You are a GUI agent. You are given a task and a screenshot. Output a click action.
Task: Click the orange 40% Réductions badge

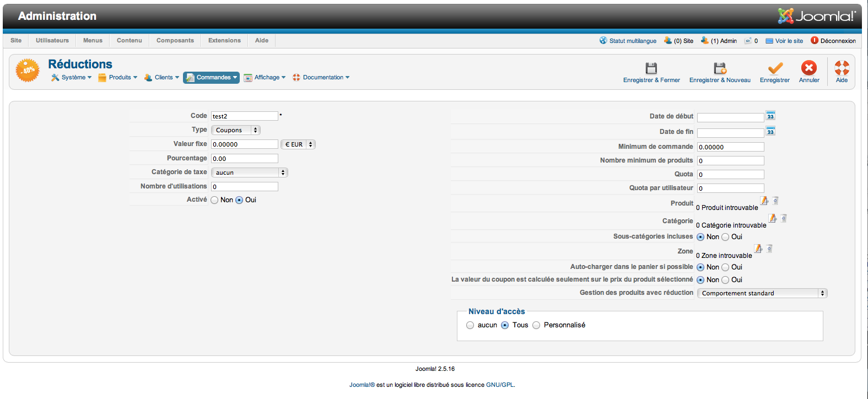tap(28, 71)
